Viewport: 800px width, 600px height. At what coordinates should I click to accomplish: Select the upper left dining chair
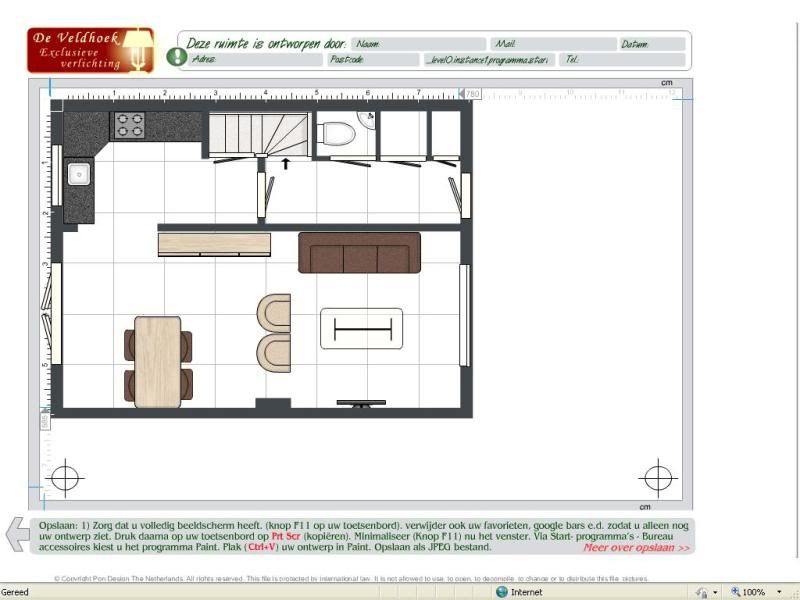(130, 345)
